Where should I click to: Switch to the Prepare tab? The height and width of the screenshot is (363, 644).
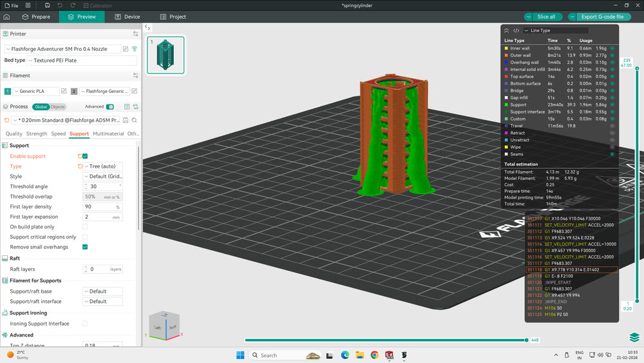[36, 17]
